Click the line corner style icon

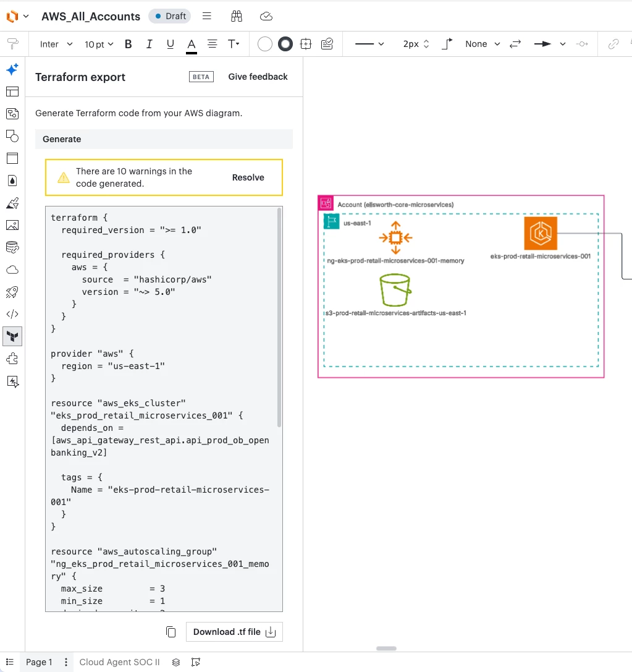coord(447,44)
